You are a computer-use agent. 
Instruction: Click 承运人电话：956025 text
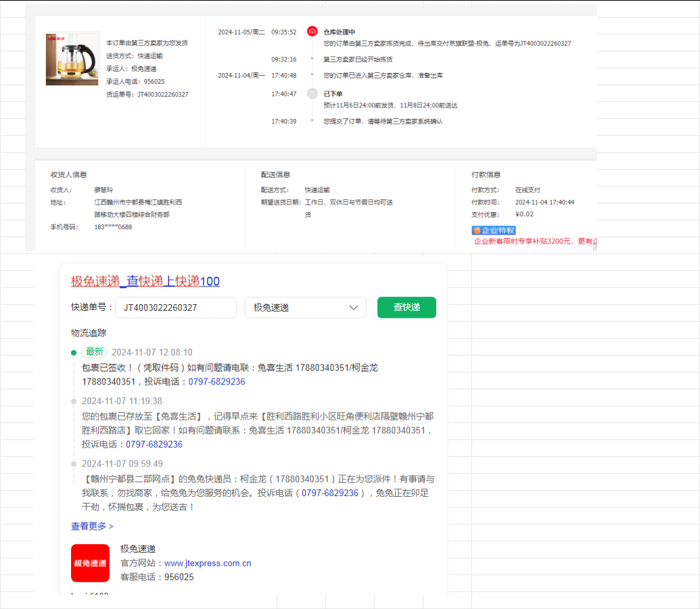(135, 82)
